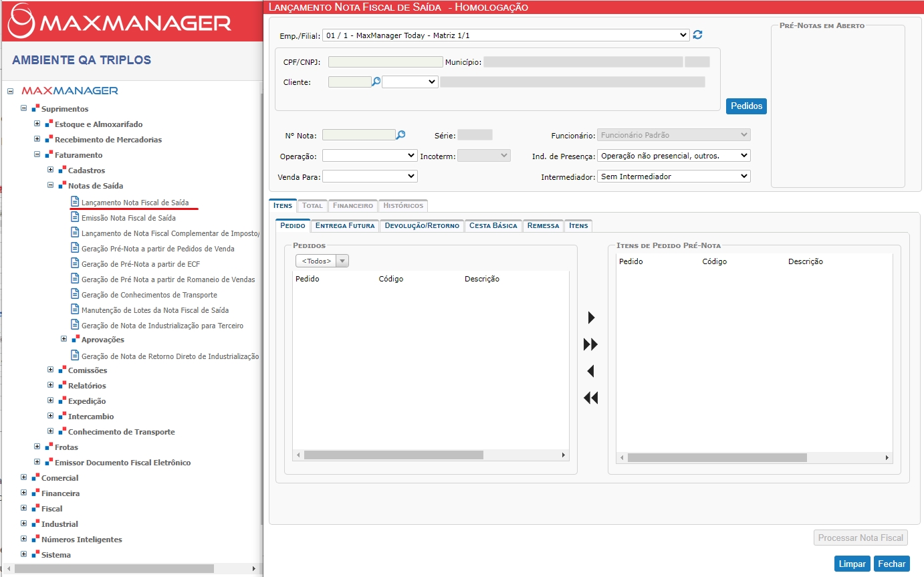Viewport: 924px width, 577px height.
Task: Open Emissão Nota Fiscal de Saída
Action: (128, 217)
